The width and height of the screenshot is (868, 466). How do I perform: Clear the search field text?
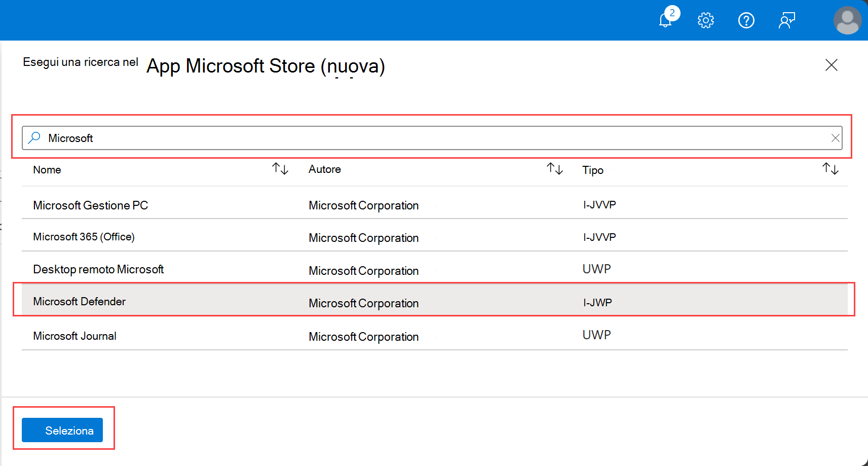pos(835,138)
